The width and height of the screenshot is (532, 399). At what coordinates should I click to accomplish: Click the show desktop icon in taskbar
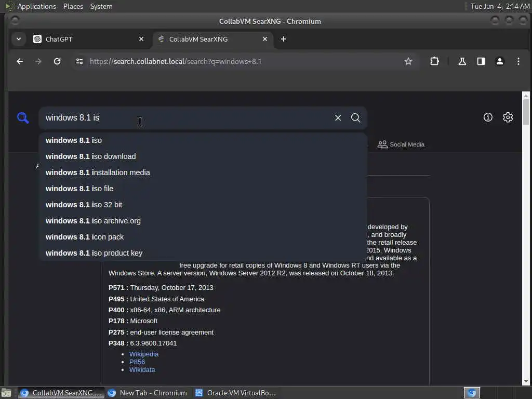pyautogui.click(x=6, y=393)
